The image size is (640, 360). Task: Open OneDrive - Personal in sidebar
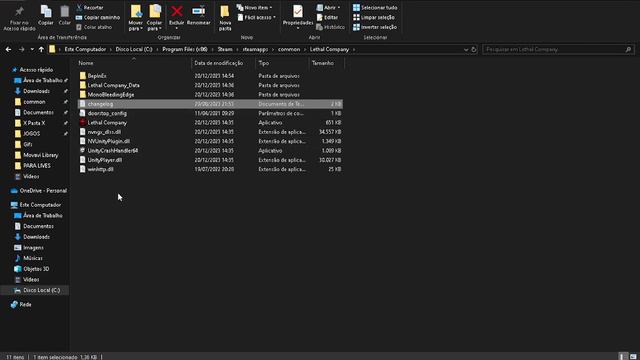(x=43, y=191)
